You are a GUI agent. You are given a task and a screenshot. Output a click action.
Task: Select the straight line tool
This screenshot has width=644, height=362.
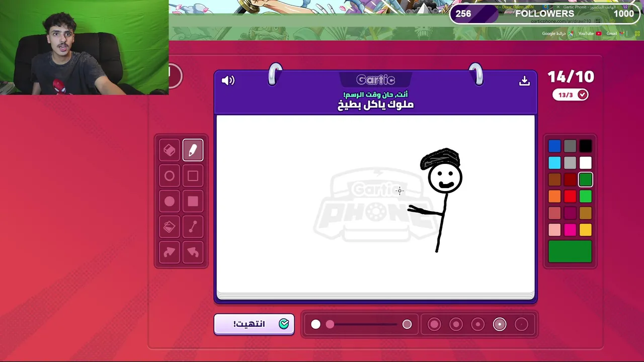(x=193, y=227)
